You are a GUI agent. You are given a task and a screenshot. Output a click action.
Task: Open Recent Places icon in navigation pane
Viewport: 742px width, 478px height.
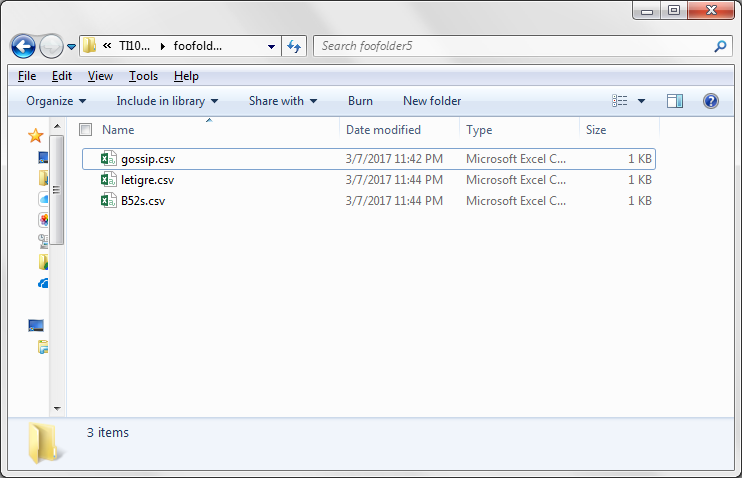click(43, 241)
